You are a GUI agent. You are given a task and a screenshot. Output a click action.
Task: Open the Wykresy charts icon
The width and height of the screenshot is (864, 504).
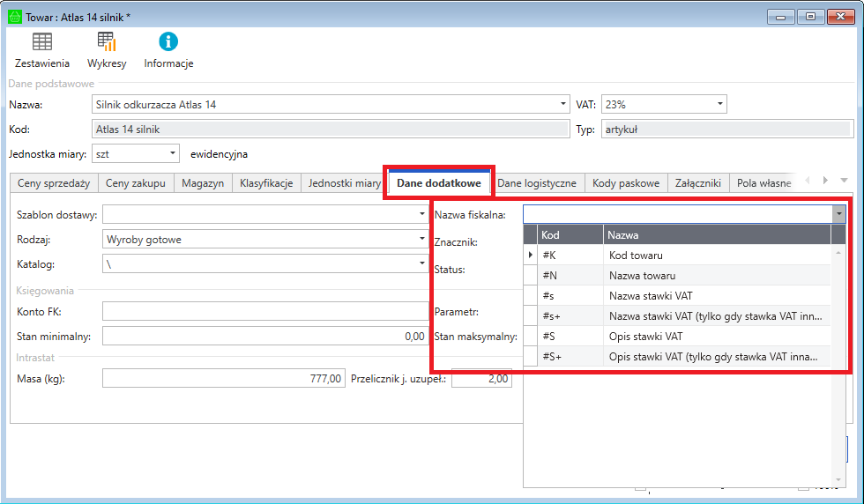click(107, 42)
